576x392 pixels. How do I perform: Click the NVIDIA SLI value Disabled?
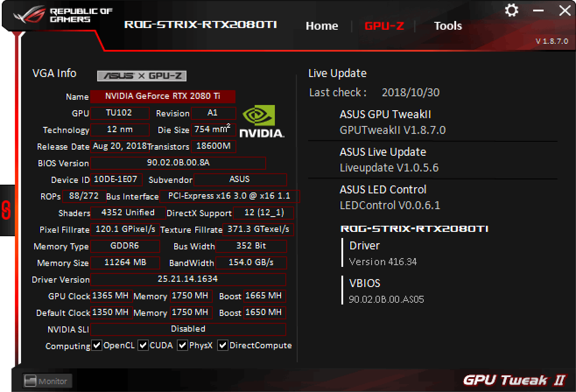pos(188,329)
